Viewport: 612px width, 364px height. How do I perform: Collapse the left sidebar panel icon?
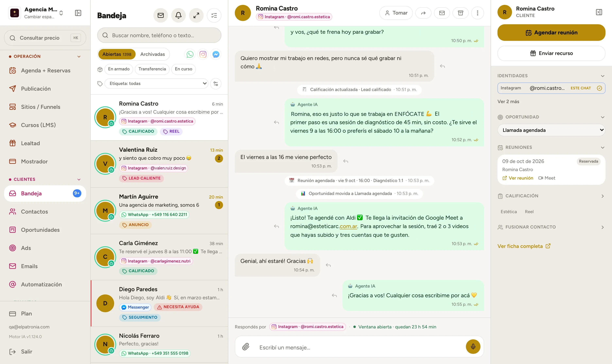78,13
